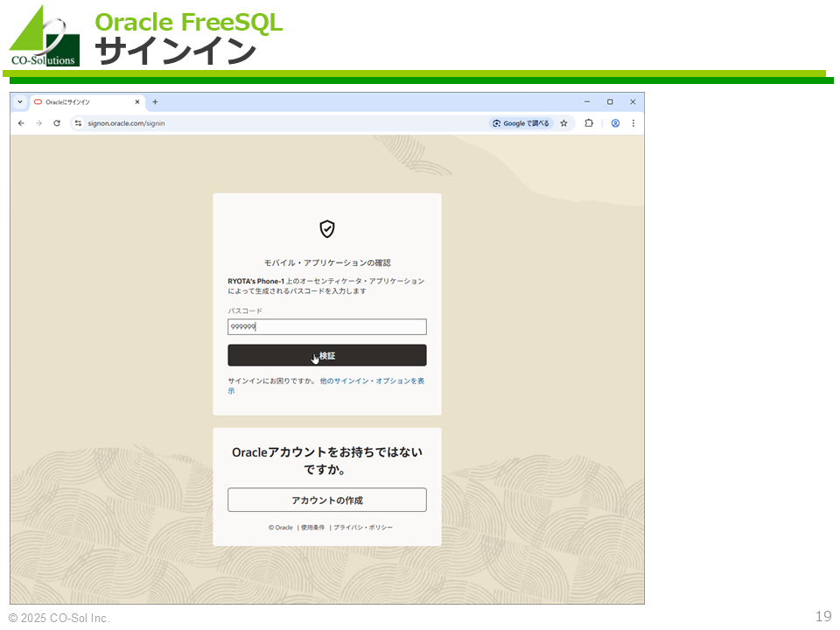Open the '使用条件' terms link
Image resolution: width=840 pixels, height=630 pixels.
312,528
